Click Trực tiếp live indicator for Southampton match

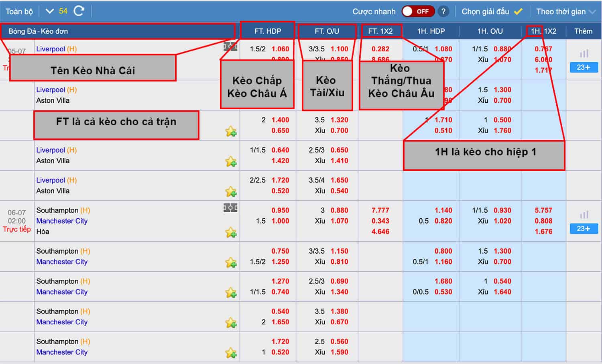click(17, 229)
